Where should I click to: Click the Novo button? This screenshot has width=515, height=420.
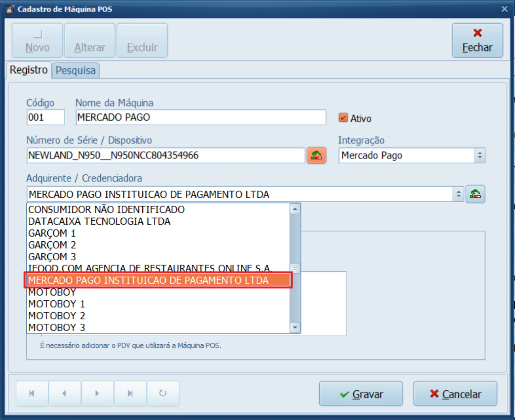pyautogui.click(x=37, y=40)
